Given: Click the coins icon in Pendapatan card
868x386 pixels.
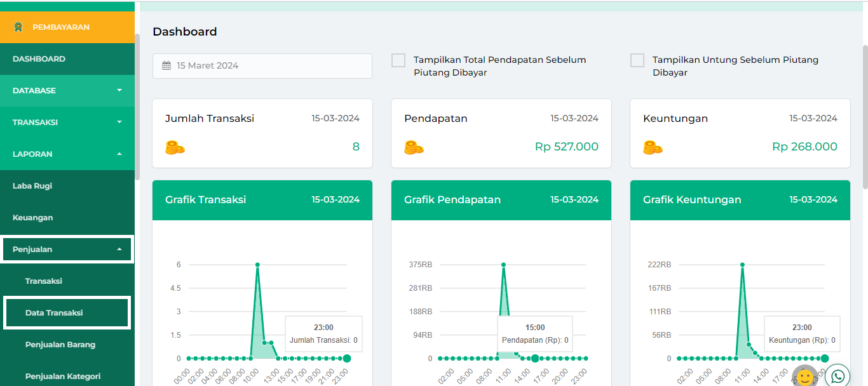Looking at the screenshot, I should pos(414,147).
